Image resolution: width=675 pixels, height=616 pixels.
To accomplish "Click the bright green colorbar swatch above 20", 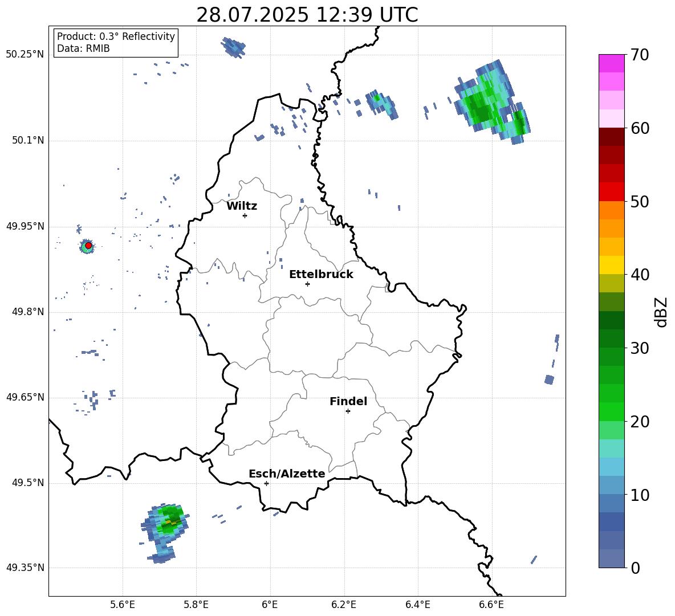I will click(x=611, y=411).
